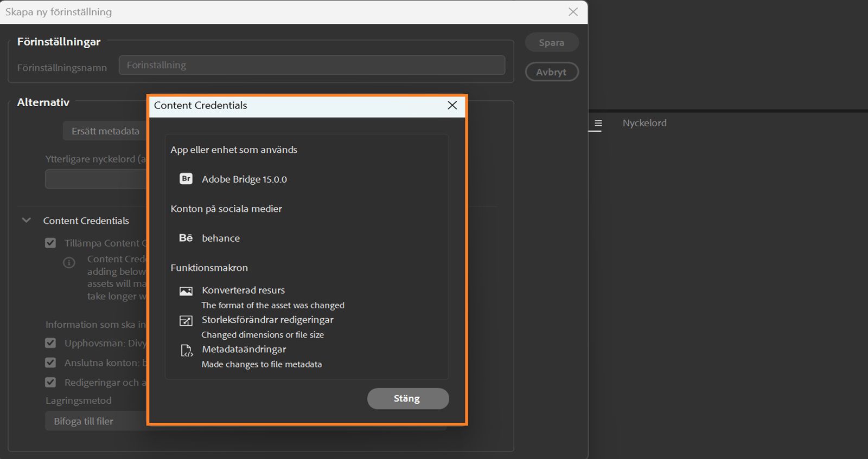Click the Förinställningsnamn input field

point(312,65)
